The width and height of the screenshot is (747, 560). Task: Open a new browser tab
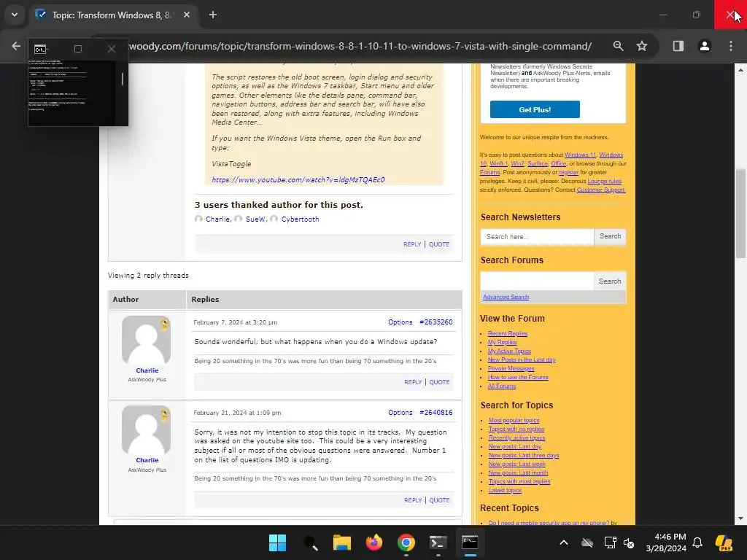click(213, 15)
